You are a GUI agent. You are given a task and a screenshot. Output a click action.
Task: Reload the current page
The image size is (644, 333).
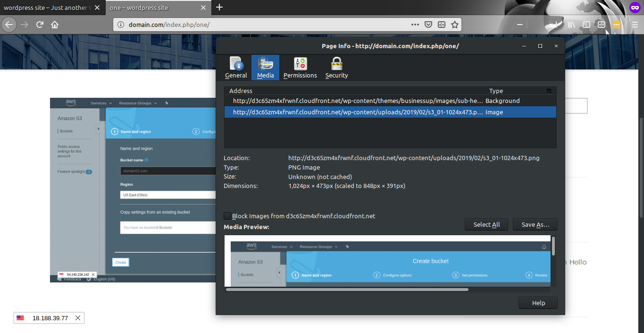point(40,25)
